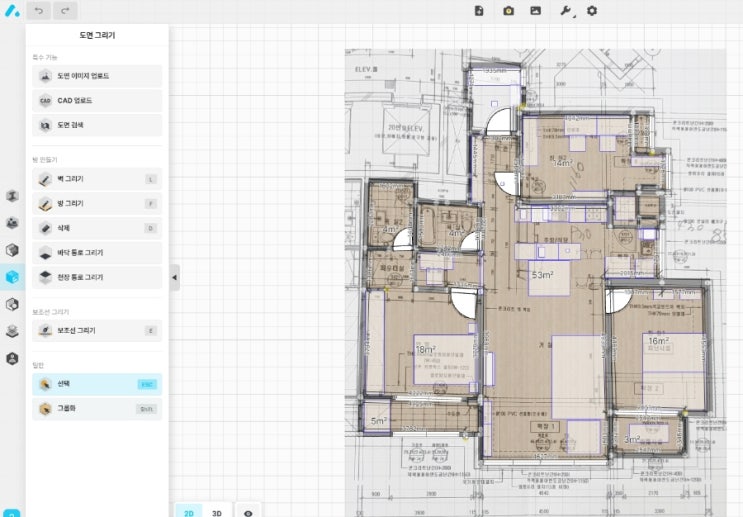The width and height of the screenshot is (743, 517).
Task: Open the settings gear icon
Action: coord(592,11)
